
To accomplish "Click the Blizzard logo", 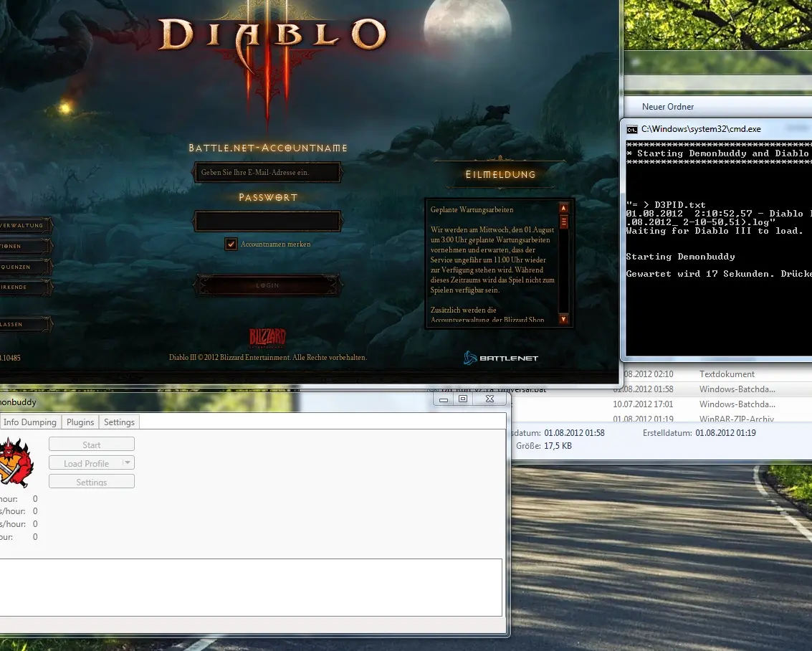I will [267, 337].
